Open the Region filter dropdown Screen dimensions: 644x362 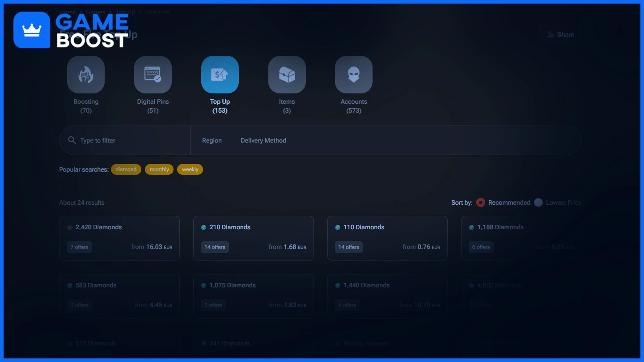[212, 140]
